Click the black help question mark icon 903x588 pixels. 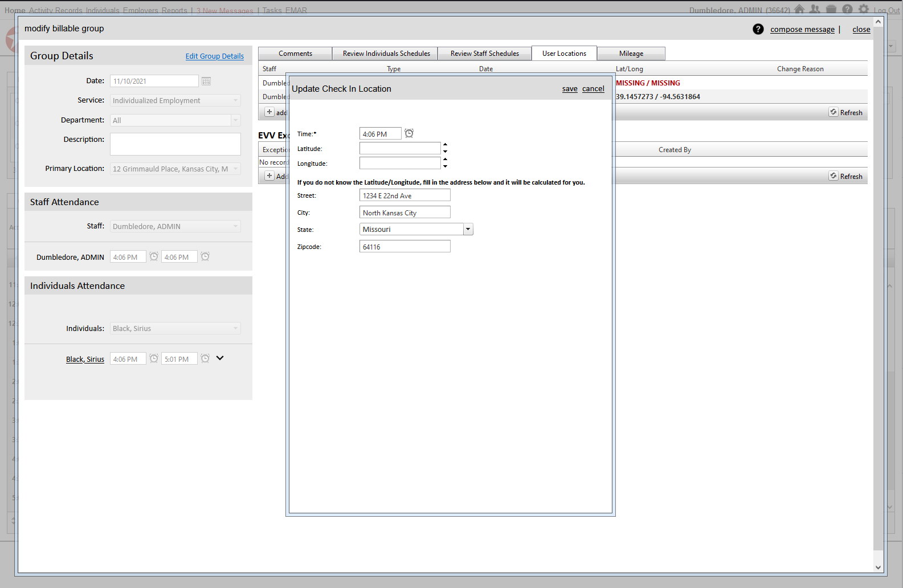(x=758, y=29)
